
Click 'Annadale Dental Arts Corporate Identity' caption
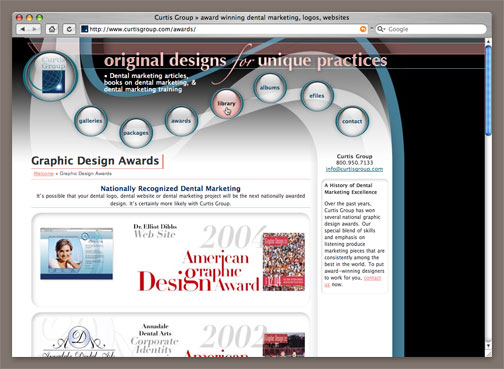[x=155, y=338]
